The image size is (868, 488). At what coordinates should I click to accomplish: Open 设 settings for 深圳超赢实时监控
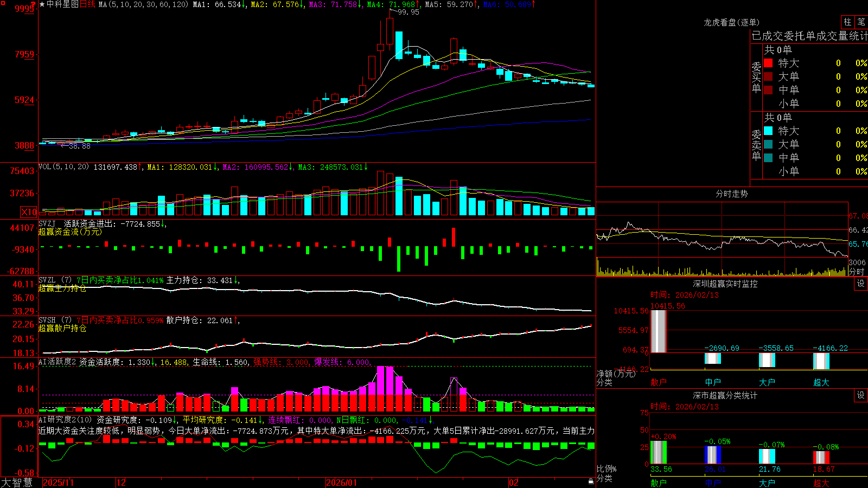[861, 284]
